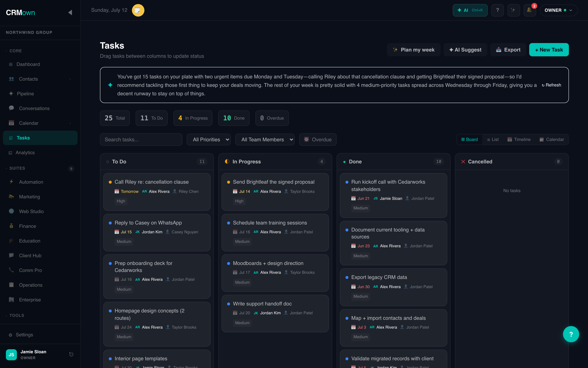Open the Enterprise suite
Image resolution: width=588 pixels, height=368 pixels.
click(40, 300)
